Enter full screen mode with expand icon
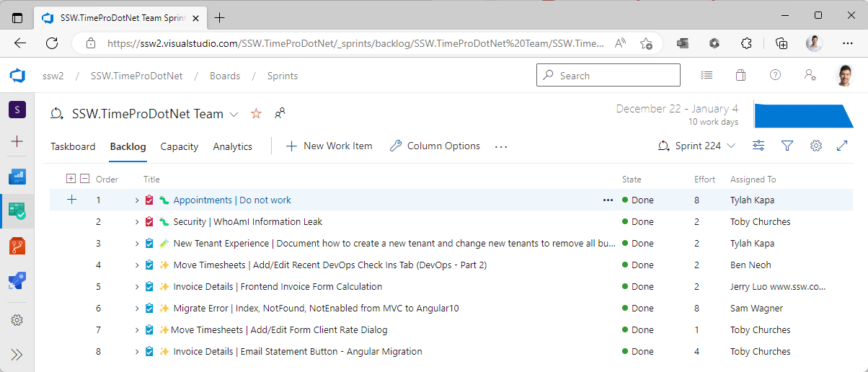The image size is (868, 372). pos(842,146)
